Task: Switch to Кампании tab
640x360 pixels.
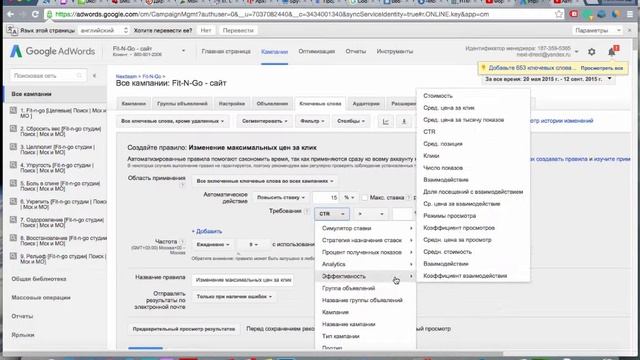Action: click(x=133, y=104)
